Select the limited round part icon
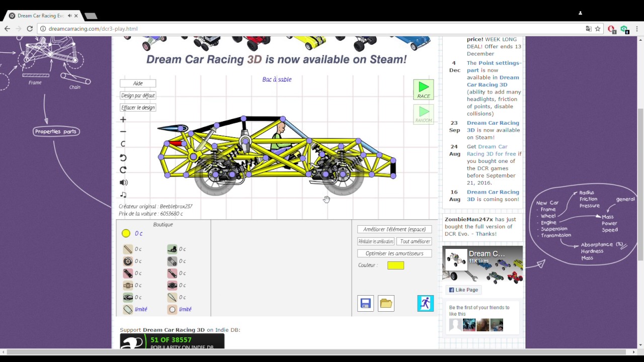The height and width of the screenshot is (362, 644). tap(172, 309)
